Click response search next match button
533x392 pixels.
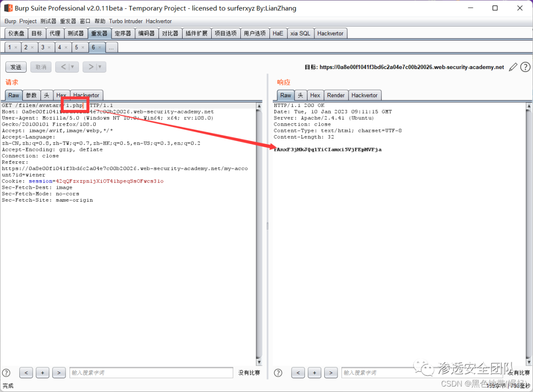(331, 373)
